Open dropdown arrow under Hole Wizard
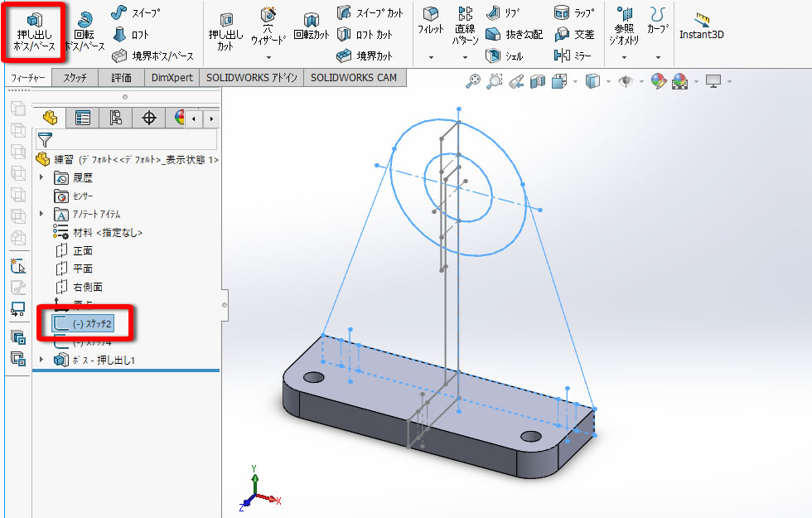 (268, 57)
